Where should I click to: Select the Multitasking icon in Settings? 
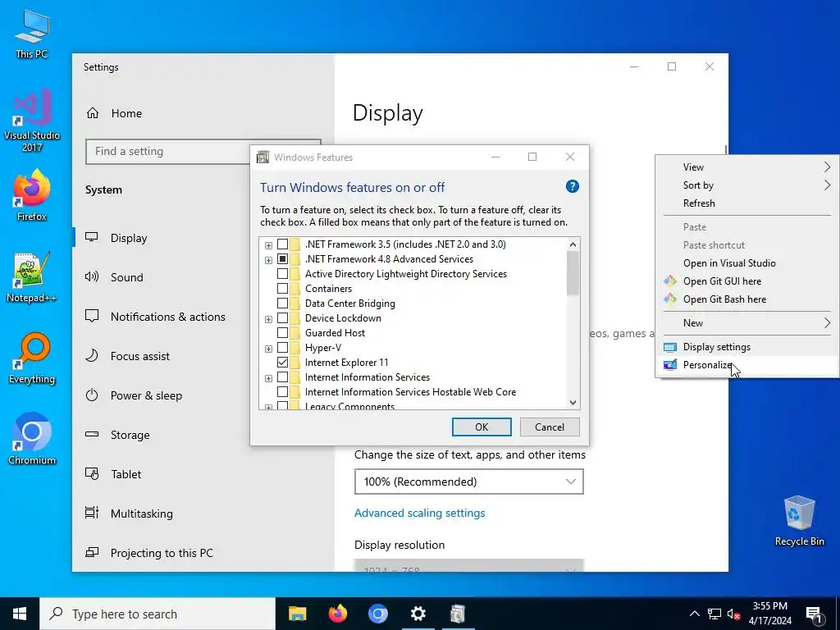92,514
